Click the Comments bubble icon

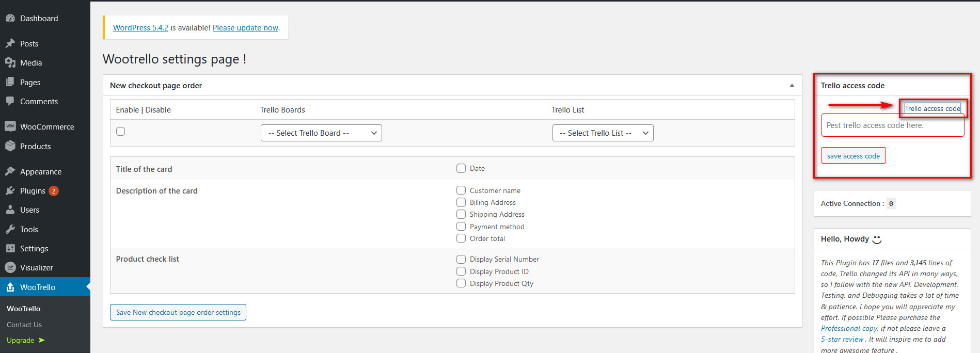click(10, 101)
